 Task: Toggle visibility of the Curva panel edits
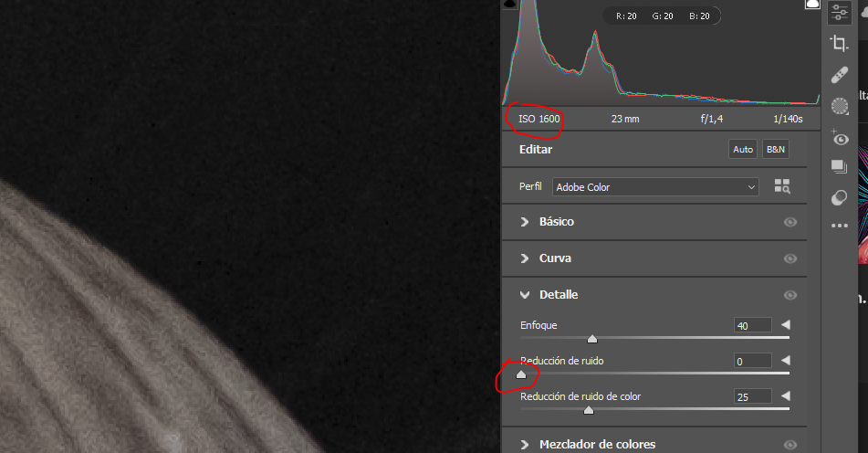tap(790, 258)
